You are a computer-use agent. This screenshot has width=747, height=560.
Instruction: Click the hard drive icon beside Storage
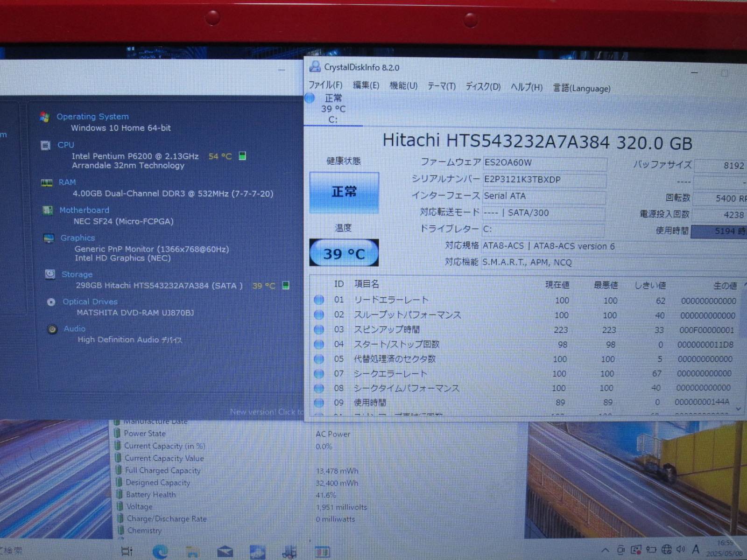click(50, 274)
